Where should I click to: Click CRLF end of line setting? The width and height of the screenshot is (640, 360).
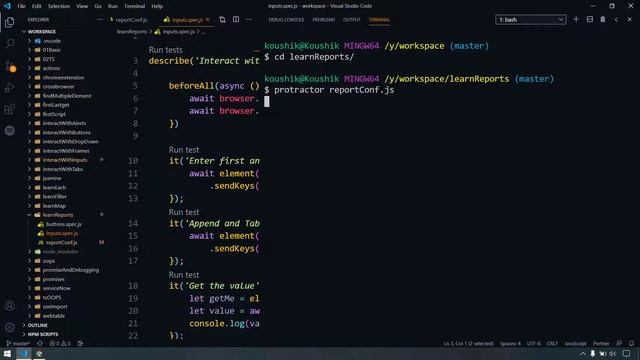[x=552, y=343]
